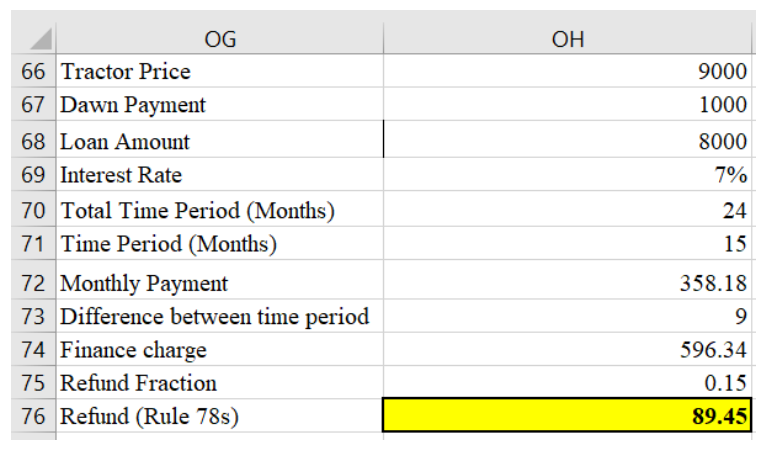Select column header OG
This screenshot has width=767, height=452.
click(x=219, y=39)
